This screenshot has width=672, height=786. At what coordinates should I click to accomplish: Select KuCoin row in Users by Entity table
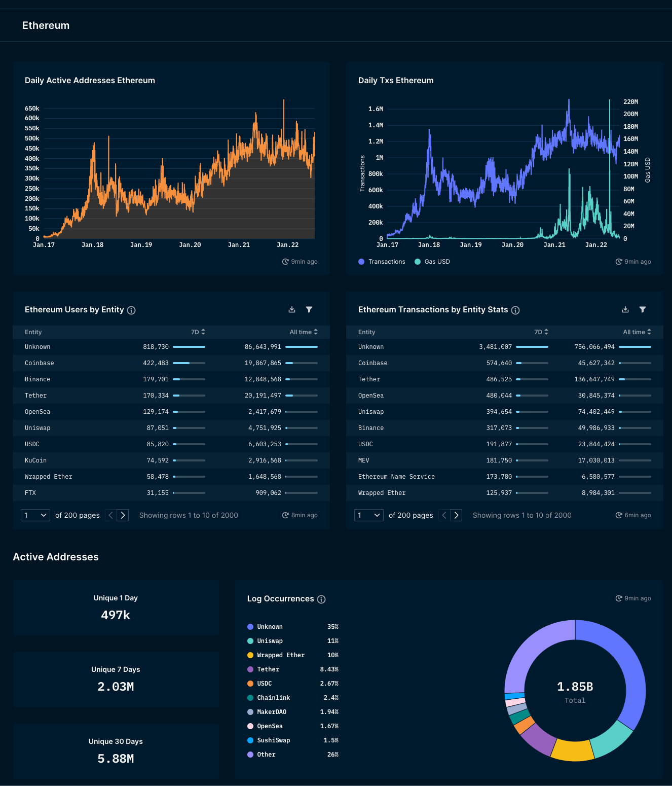point(171,460)
